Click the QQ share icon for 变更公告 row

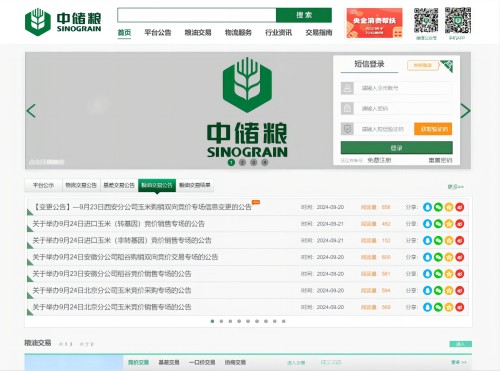coord(427,207)
